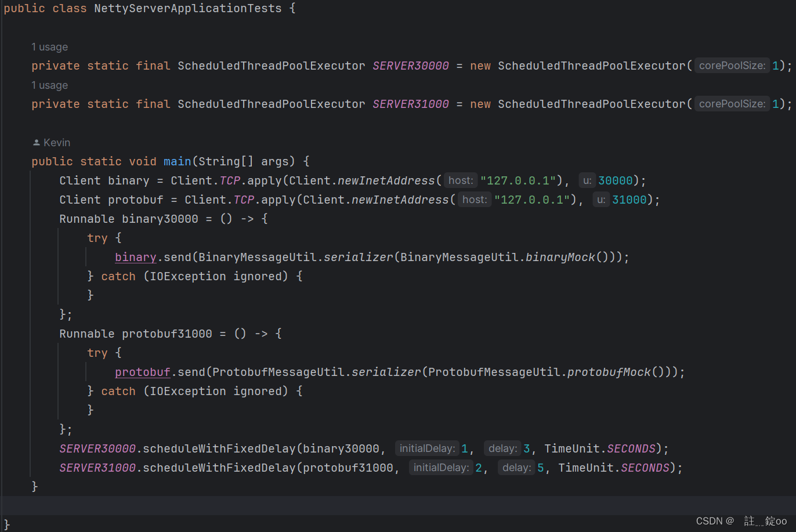Click the host hint on the Client protobuf line
This screenshot has width=796, height=532.
475,200
